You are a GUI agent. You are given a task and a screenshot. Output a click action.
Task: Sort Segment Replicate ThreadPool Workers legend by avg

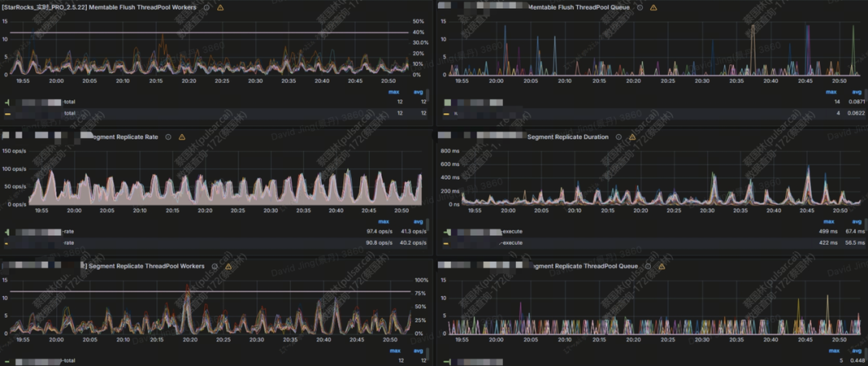(419, 351)
